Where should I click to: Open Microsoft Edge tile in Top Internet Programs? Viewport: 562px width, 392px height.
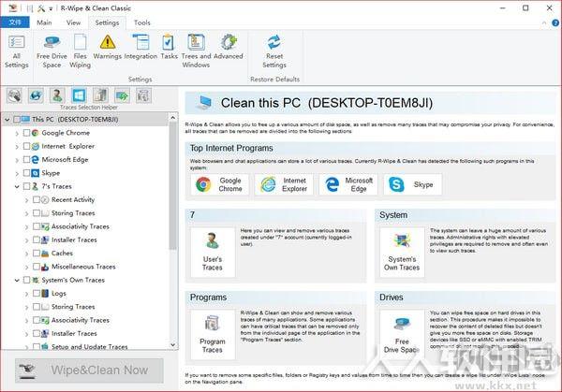click(x=348, y=184)
